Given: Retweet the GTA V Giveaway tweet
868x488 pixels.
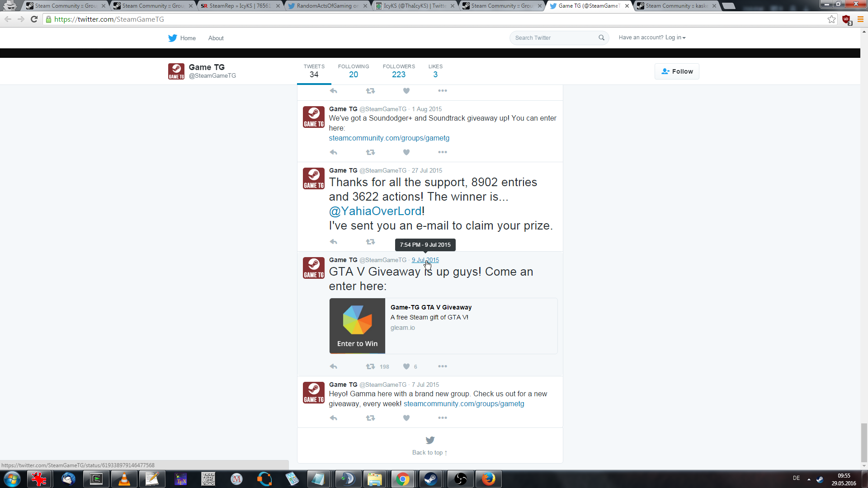Looking at the screenshot, I should click(x=370, y=366).
